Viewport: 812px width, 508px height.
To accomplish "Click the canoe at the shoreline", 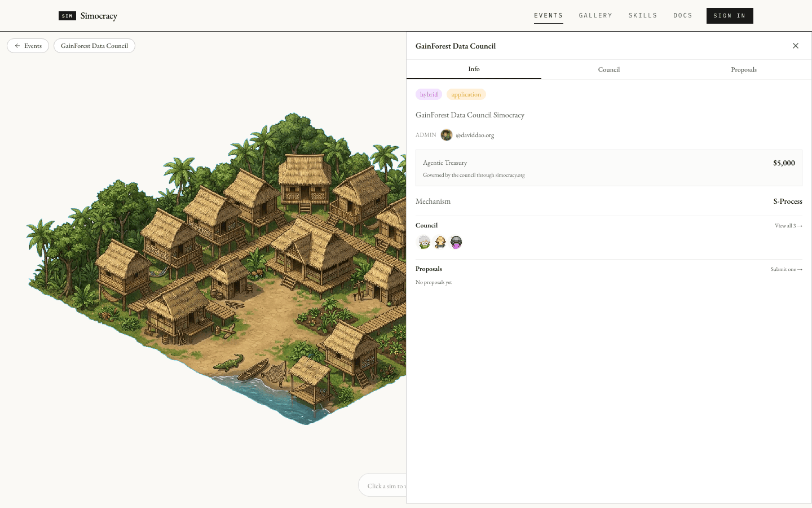I will [x=254, y=370].
